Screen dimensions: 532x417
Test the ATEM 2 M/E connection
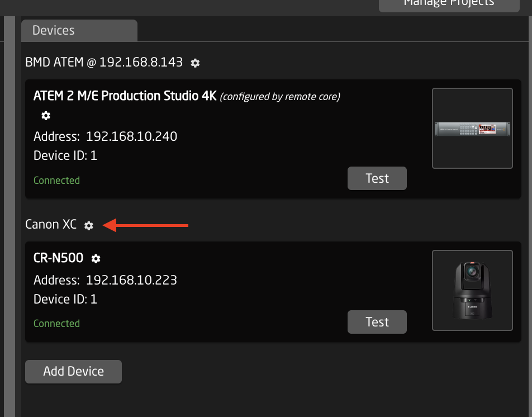pos(377,178)
